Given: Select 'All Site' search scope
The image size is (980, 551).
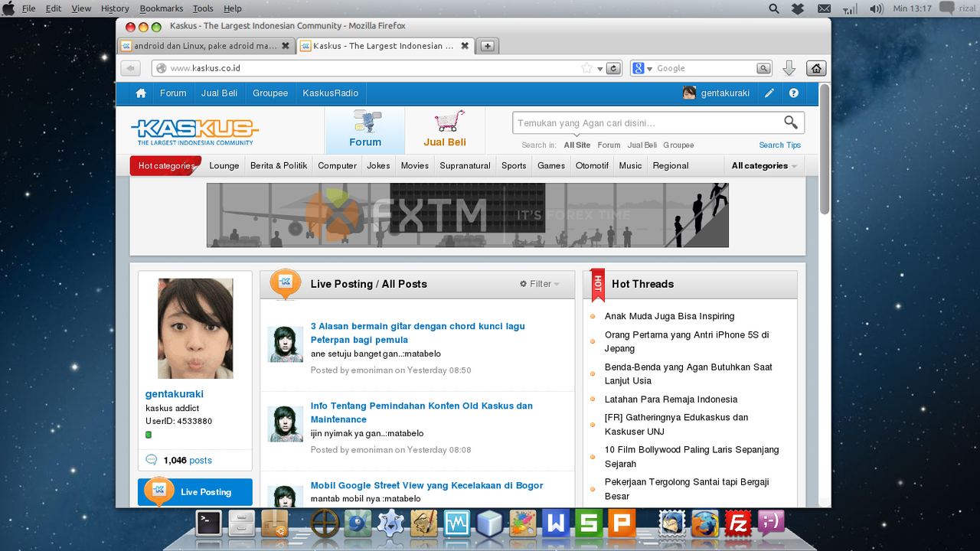Looking at the screenshot, I should pyautogui.click(x=577, y=145).
